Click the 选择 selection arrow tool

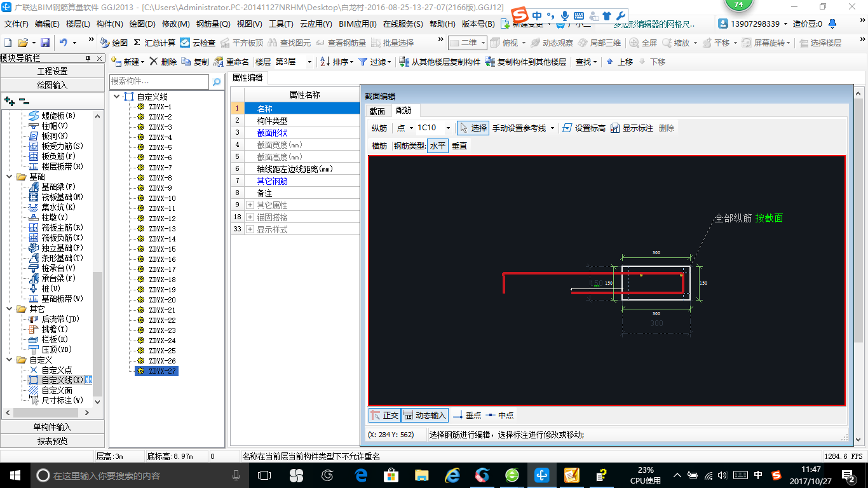(x=473, y=128)
